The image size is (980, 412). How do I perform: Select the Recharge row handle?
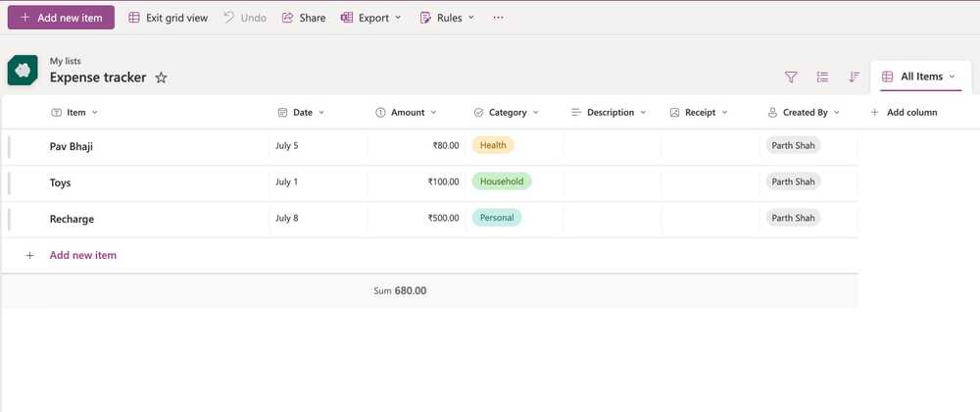click(10, 220)
